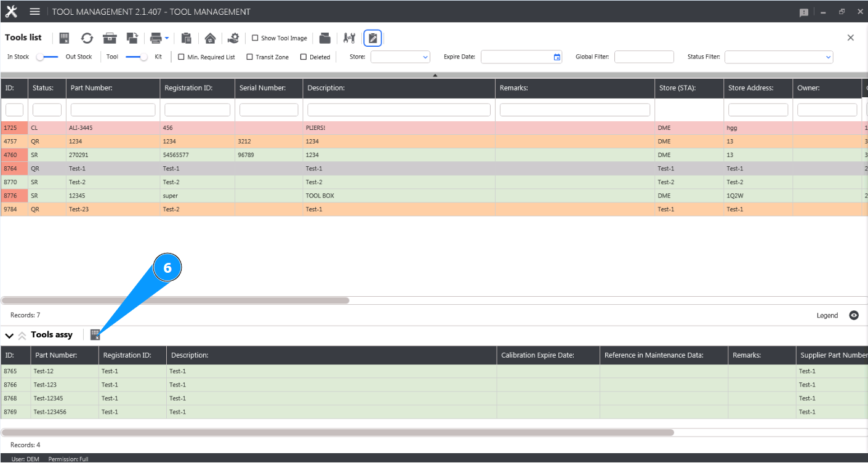
Task: Open the calendar picker for Expire Date
Action: [557, 57]
